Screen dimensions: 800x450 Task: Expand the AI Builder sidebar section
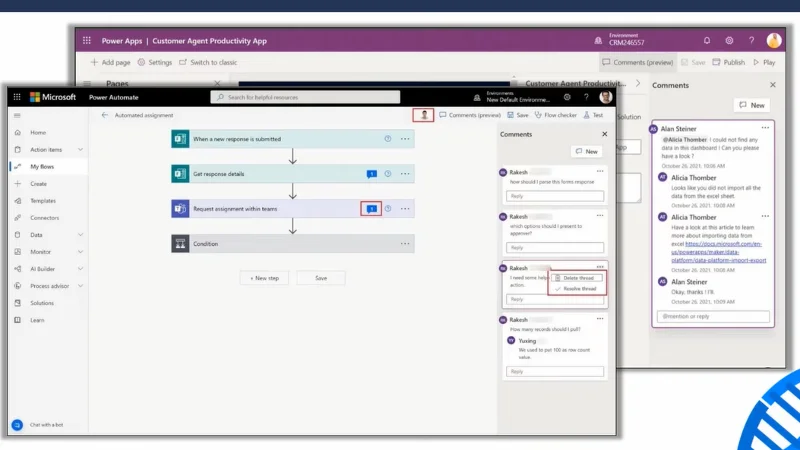[80, 269]
